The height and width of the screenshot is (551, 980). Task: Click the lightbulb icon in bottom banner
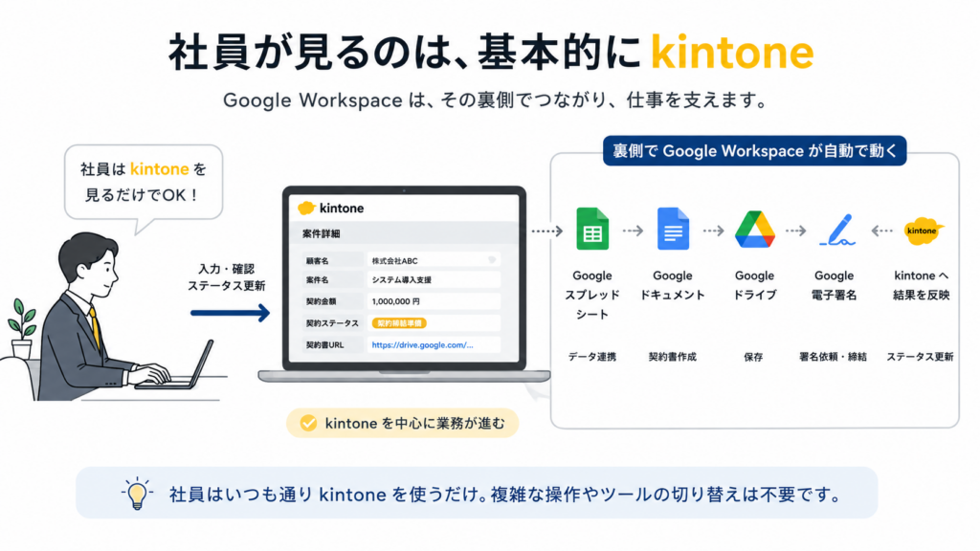(x=137, y=494)
